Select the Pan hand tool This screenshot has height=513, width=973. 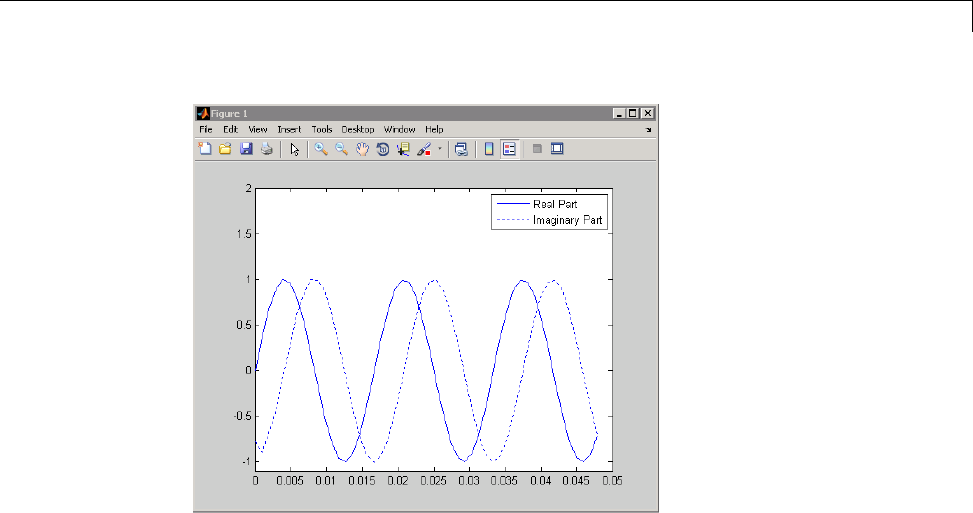[x=362, y=149]
